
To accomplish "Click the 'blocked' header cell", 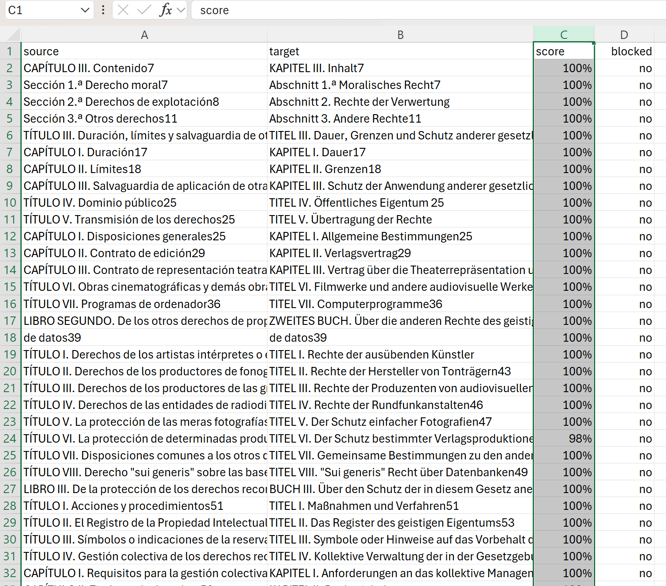I will (x=624, y=51).
